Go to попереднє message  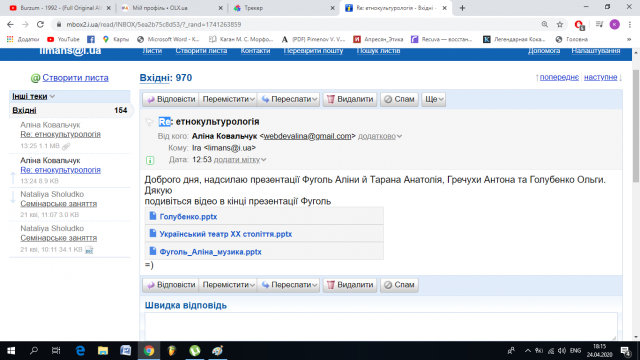(x=559, y=77)
